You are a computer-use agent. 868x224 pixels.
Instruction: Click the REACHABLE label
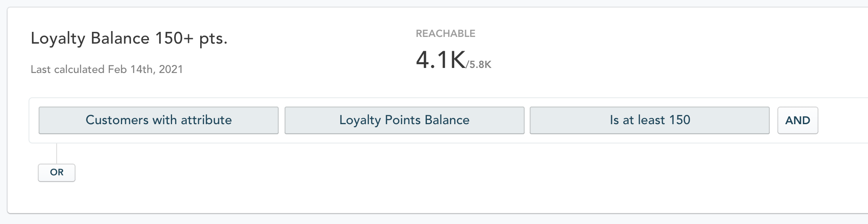coord(445,34)
